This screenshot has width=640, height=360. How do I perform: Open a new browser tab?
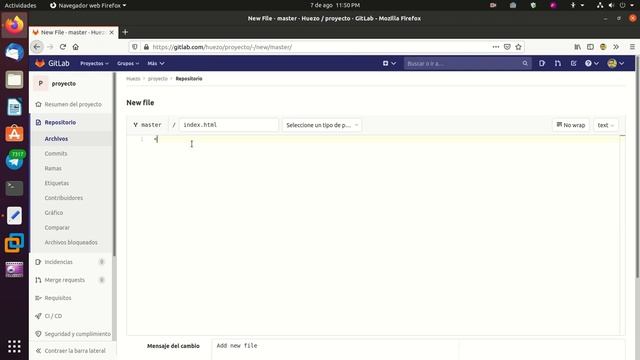pos(125,32)
